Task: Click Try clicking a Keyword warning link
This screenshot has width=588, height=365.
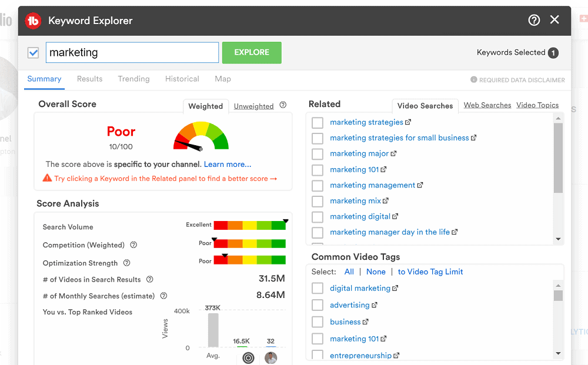Action: (165, 178)
